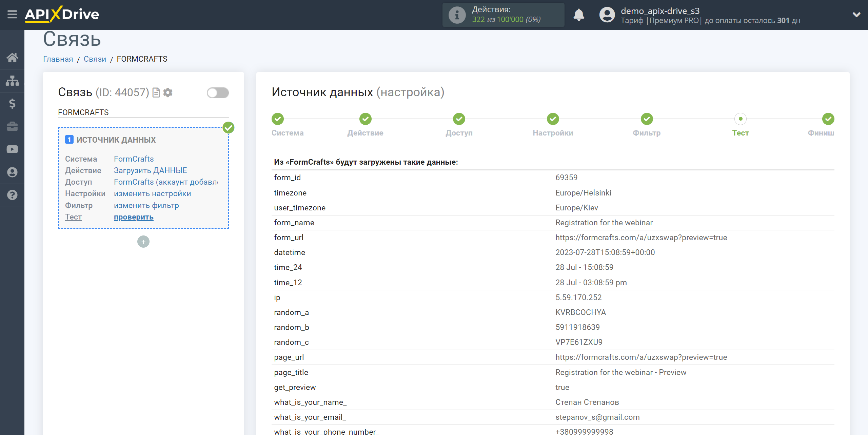Toggle the connection on/off switch
The width and height of the screenshot is (868, 435).
click(218, 93)
